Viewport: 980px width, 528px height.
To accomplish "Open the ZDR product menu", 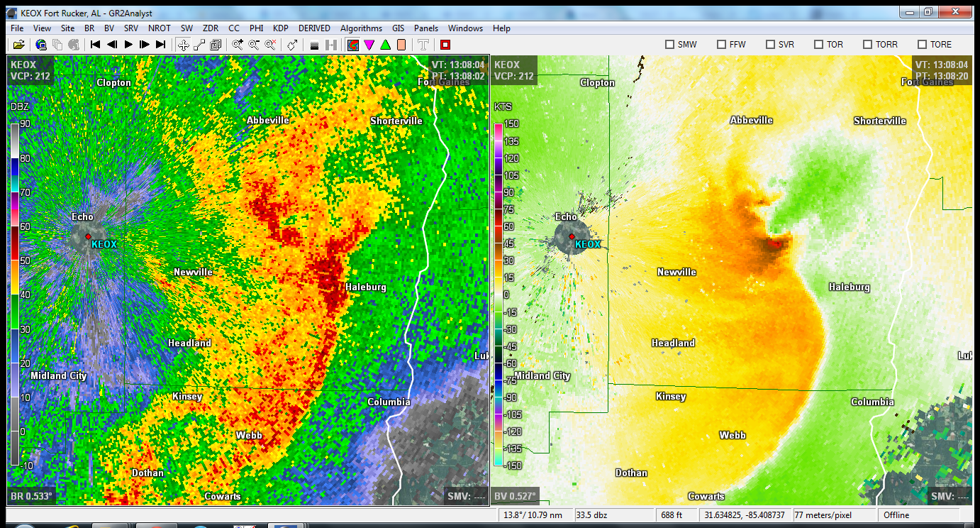I will coord(211,28).
